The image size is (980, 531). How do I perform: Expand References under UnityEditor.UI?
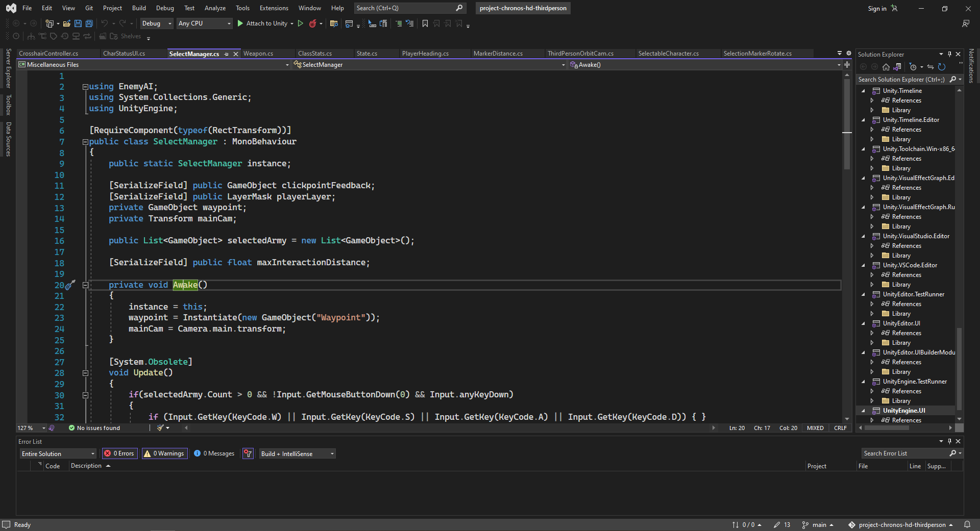[x=872, y=333]
